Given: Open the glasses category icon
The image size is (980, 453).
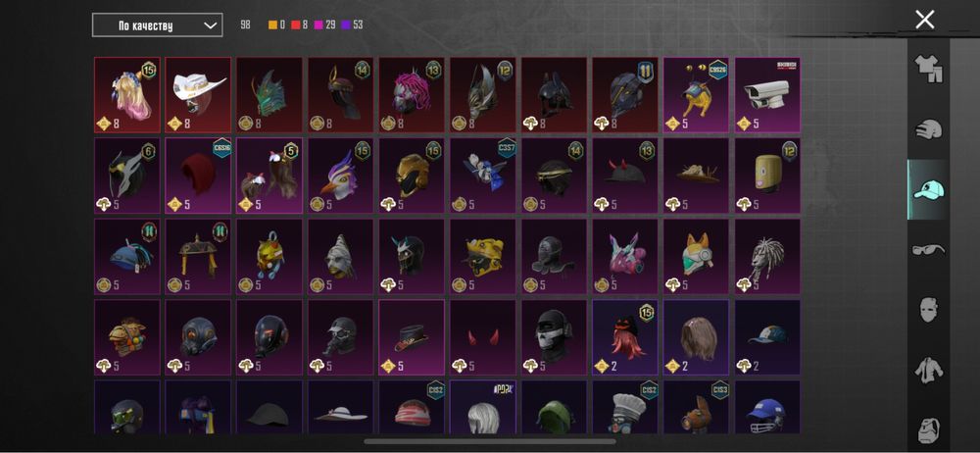Looking at the screenshot, I should click(927, 250).
